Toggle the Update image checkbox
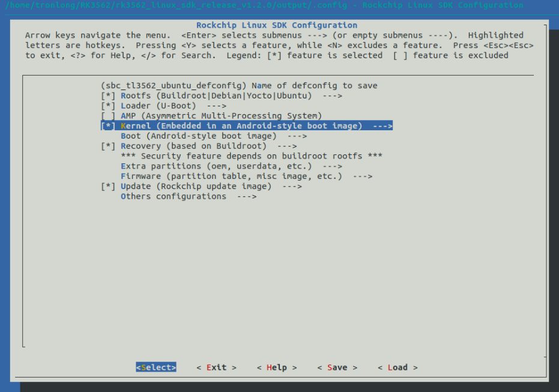The image size is (559, 392). point(108,186)
